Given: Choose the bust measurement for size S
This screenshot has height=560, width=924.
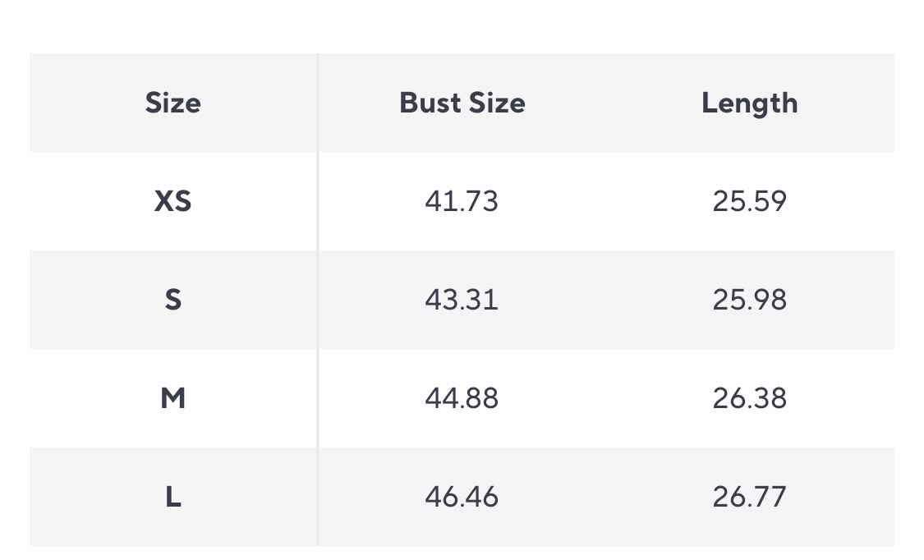Looking at the screenshot, I should point(462,300).
